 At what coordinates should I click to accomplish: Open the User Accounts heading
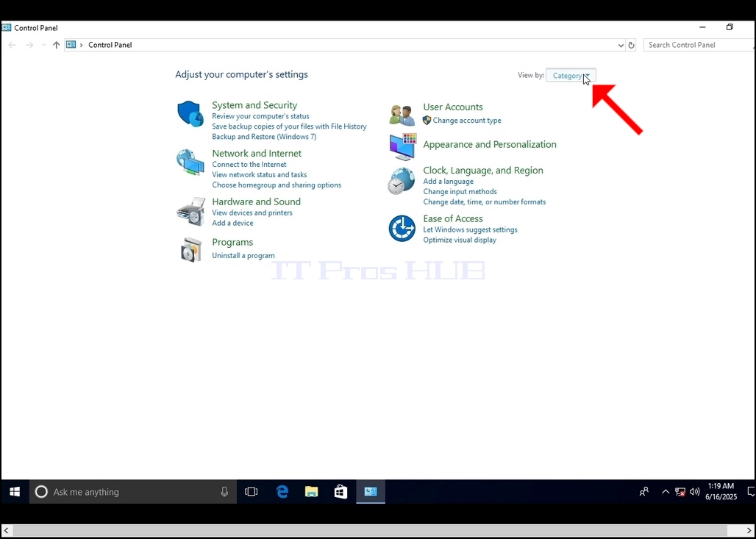pyautogui.click(x=453, y=107)
